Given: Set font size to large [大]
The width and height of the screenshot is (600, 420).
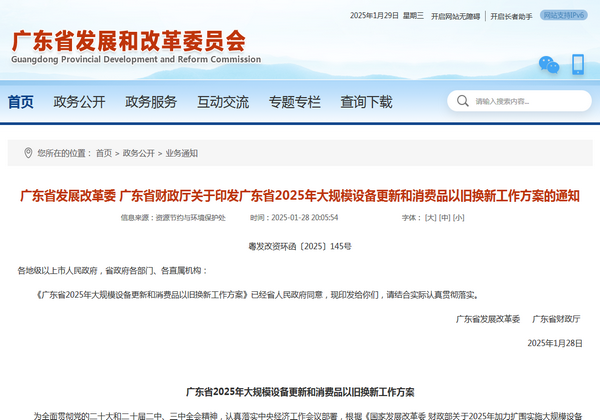Looking at the screenshot, I should (x=430, y=217).
